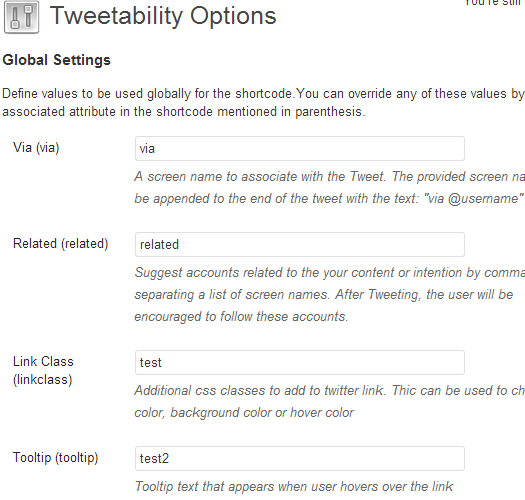Click into the Tooltip input field
This screenshot has width=525, height=500.
(300, 459)
